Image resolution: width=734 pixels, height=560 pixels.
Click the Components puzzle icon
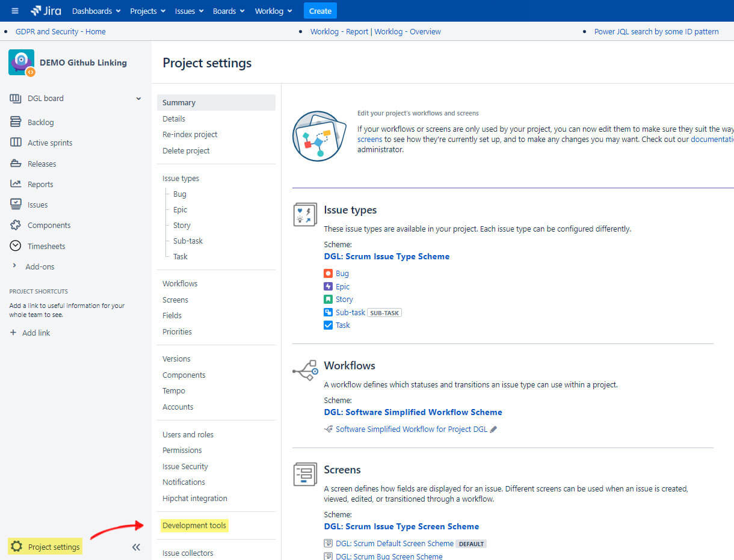tap(16, 225)
